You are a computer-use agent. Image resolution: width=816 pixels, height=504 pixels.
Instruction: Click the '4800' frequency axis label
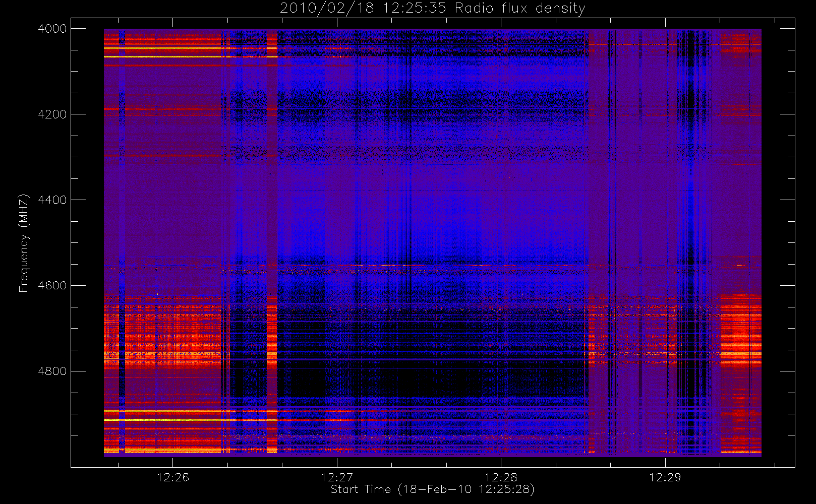tap(52, 371)
